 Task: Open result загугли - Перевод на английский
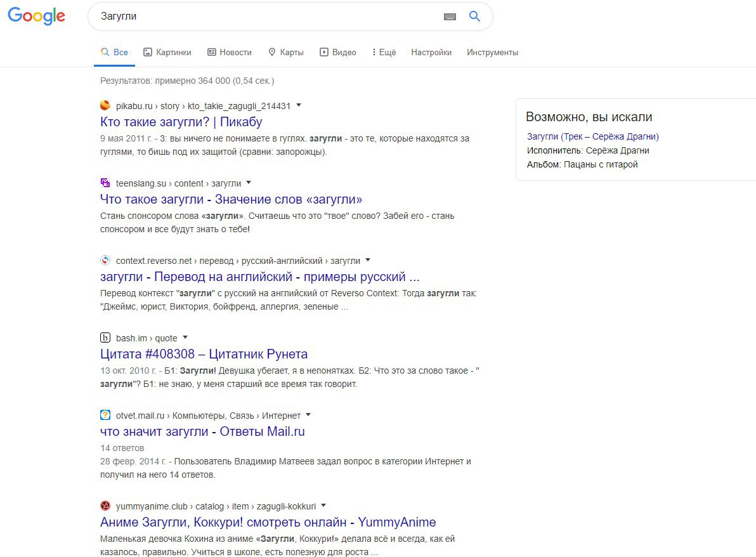coord(260,277)
